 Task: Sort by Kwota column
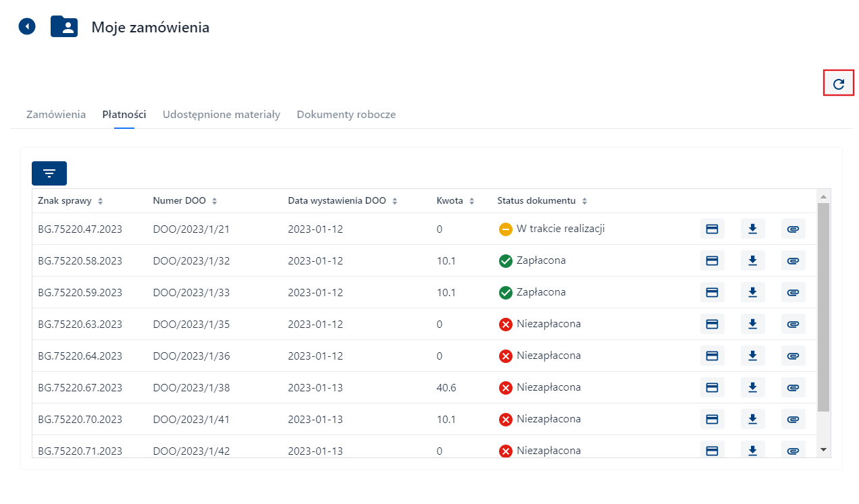pos(471,201)
